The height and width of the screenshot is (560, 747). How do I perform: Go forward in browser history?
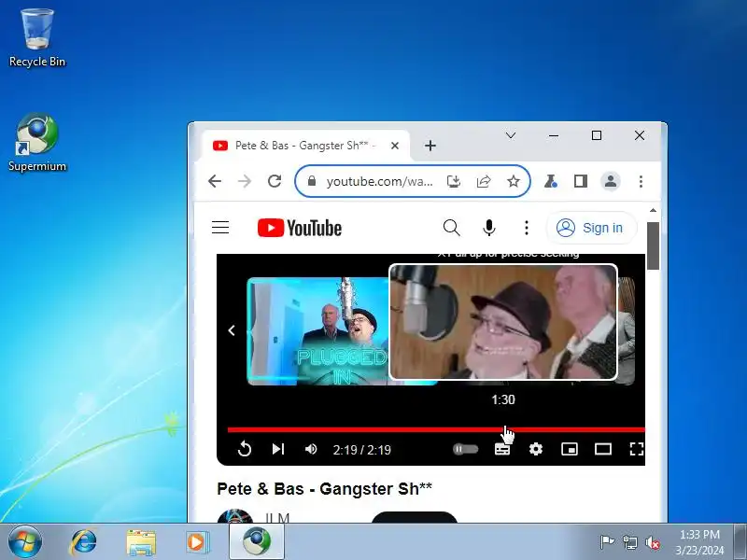click(x=245, y=181)
